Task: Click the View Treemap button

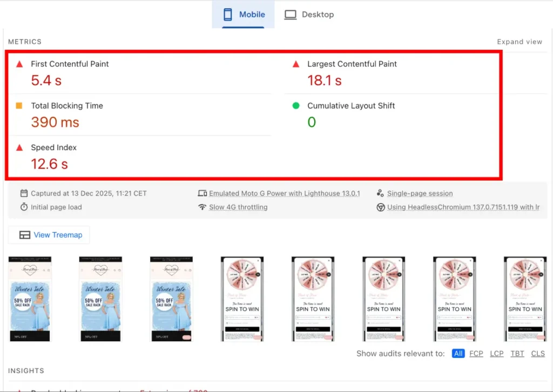Action: click(49, 235)
